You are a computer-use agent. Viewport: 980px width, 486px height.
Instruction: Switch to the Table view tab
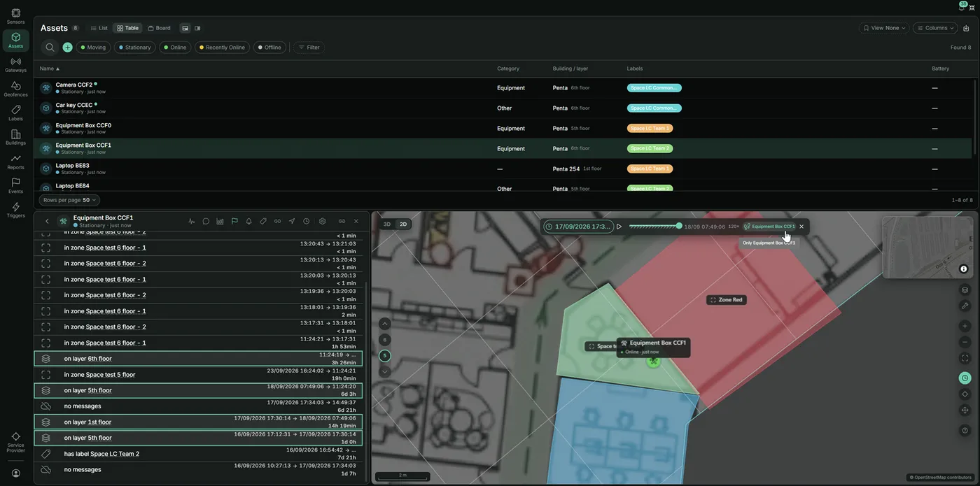(128, 28)
